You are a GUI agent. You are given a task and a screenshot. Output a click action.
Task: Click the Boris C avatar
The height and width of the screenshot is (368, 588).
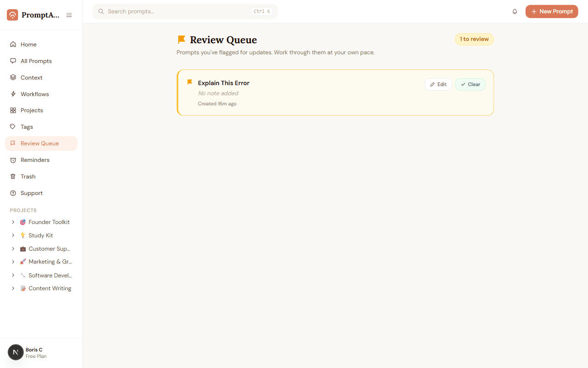click(x=16, y=352)
